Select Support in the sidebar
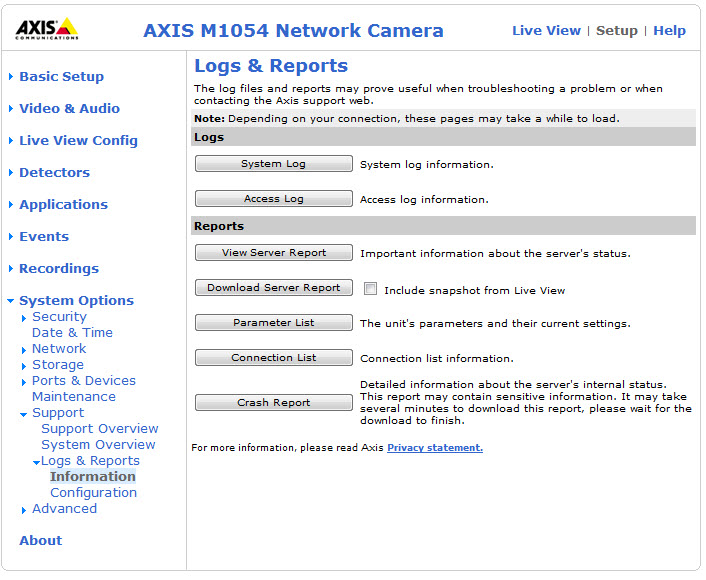Image resolution: width=706 pixels, height=580 pixels. point(58,413)
